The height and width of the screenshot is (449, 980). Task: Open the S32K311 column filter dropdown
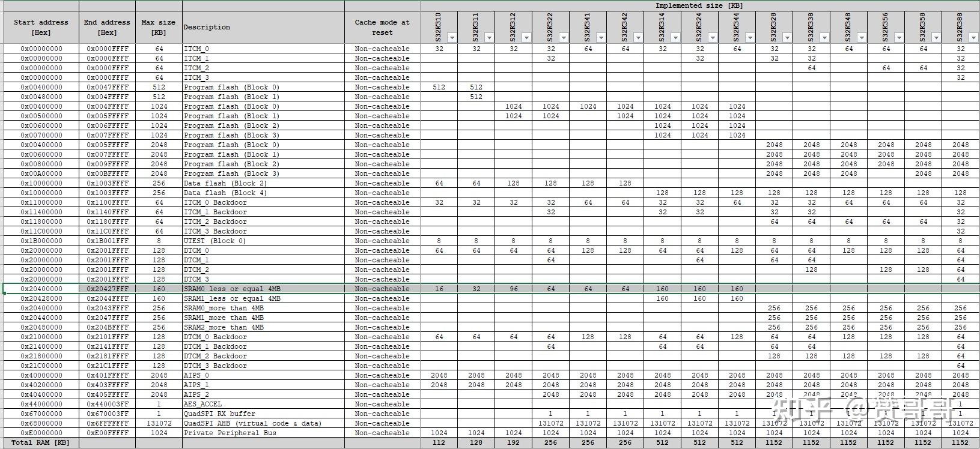pyautogui.click(x=489, y=38)
